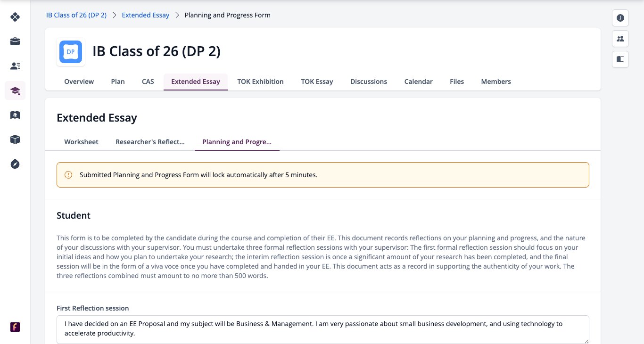The height and width of the screenshot is (344, 644).
Task: Follow the Extended Essay breadcrumb link
Action: tap(145, 15)
